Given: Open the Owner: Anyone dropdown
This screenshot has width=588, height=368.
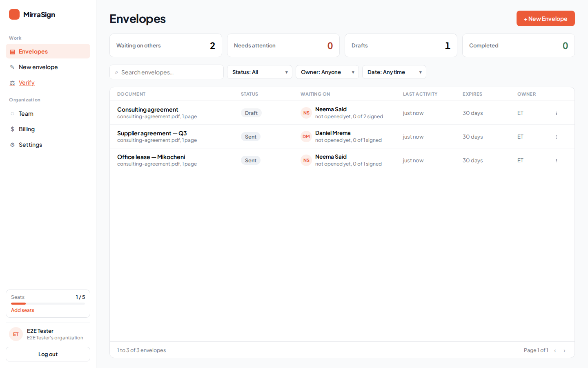Looking at the screenshot, I should (327, 72).
